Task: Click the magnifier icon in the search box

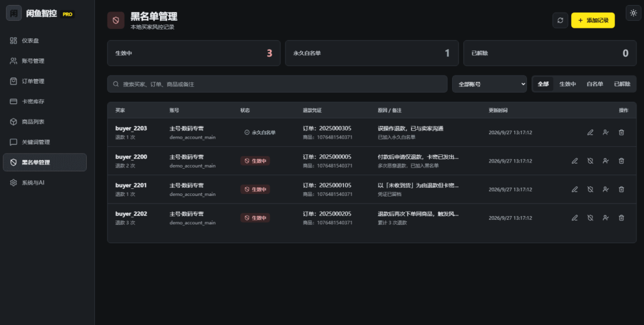Action: tap(116, 84)
